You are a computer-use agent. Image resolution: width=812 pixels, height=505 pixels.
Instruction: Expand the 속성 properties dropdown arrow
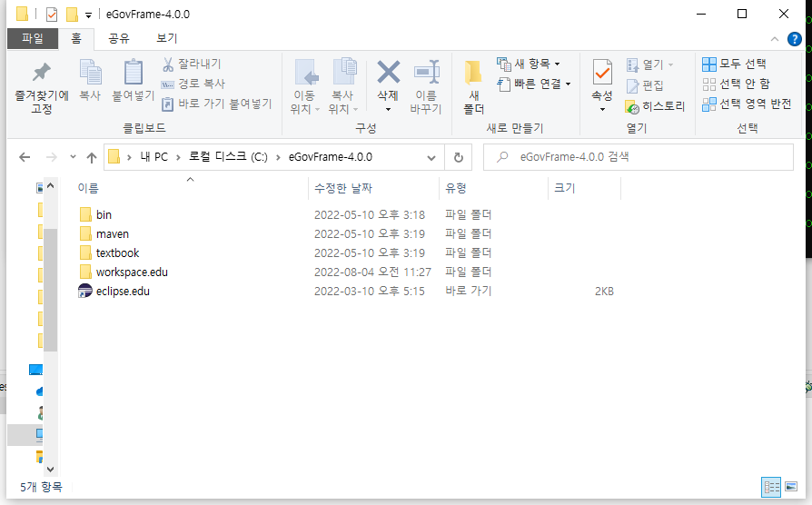point(602,109)
